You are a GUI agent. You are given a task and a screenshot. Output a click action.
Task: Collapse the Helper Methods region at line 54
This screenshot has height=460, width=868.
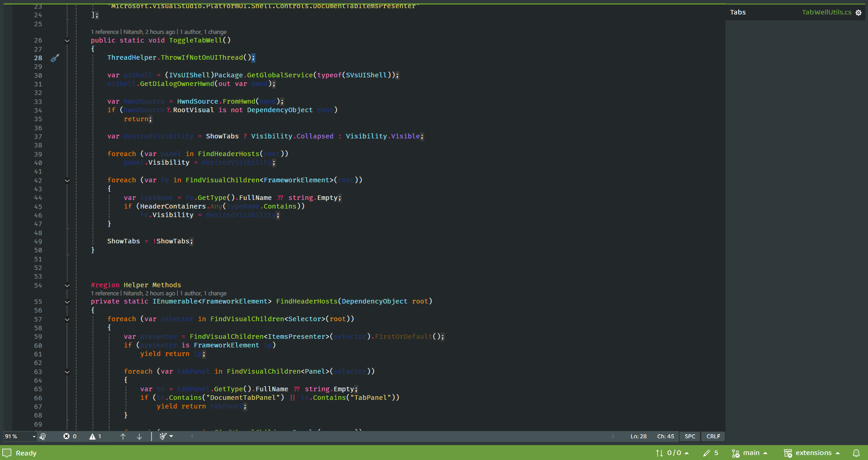[x=67, y=285]
